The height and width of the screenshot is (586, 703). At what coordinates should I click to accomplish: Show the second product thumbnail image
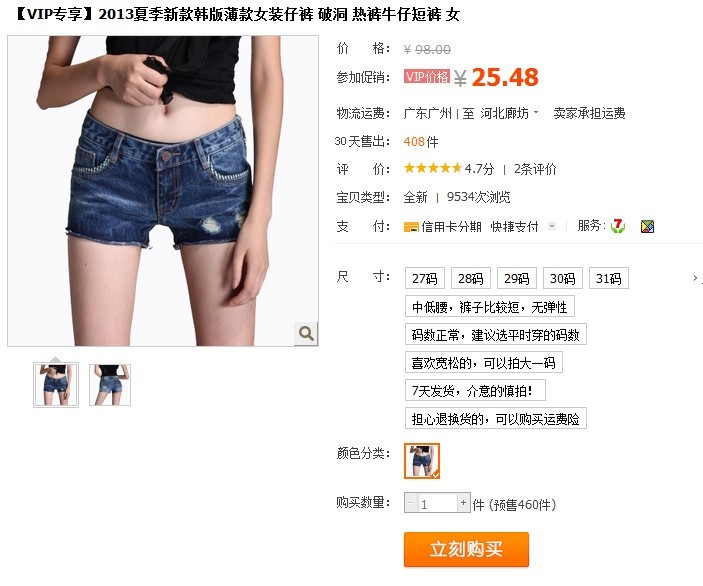110,385
